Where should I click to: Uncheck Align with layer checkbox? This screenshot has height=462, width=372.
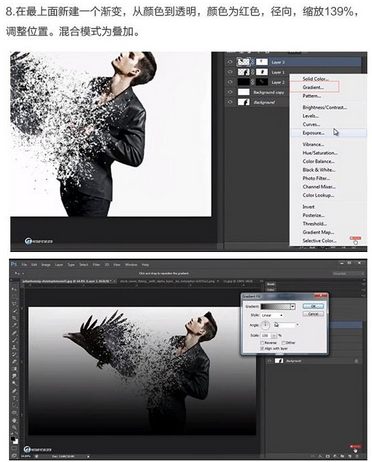(262, 348)
